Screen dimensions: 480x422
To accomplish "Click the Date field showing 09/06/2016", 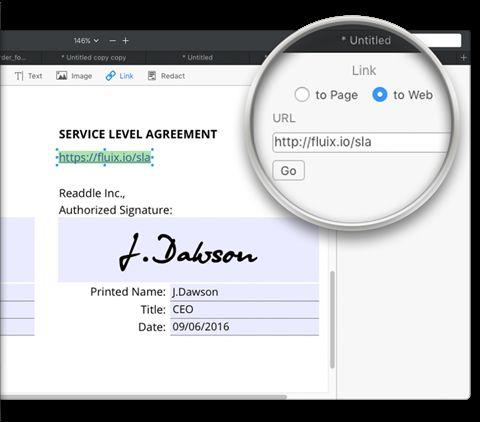I will [x=244, y=327].
